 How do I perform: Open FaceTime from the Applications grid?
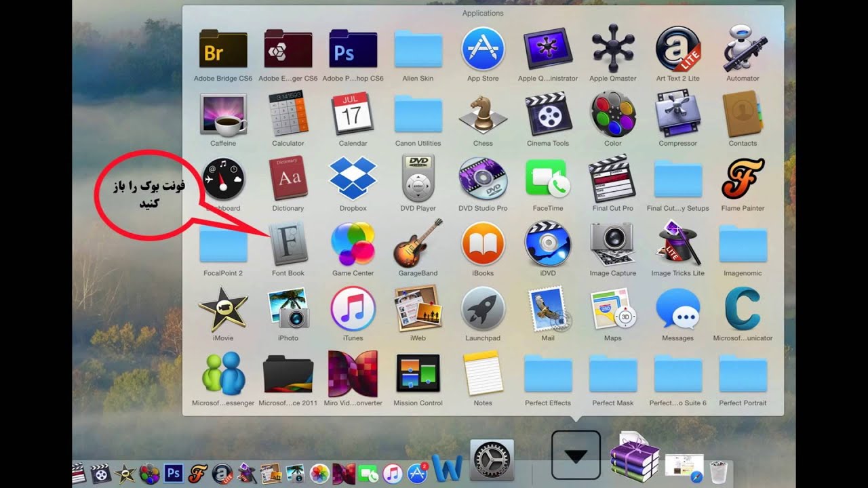(x=548, y=179)
